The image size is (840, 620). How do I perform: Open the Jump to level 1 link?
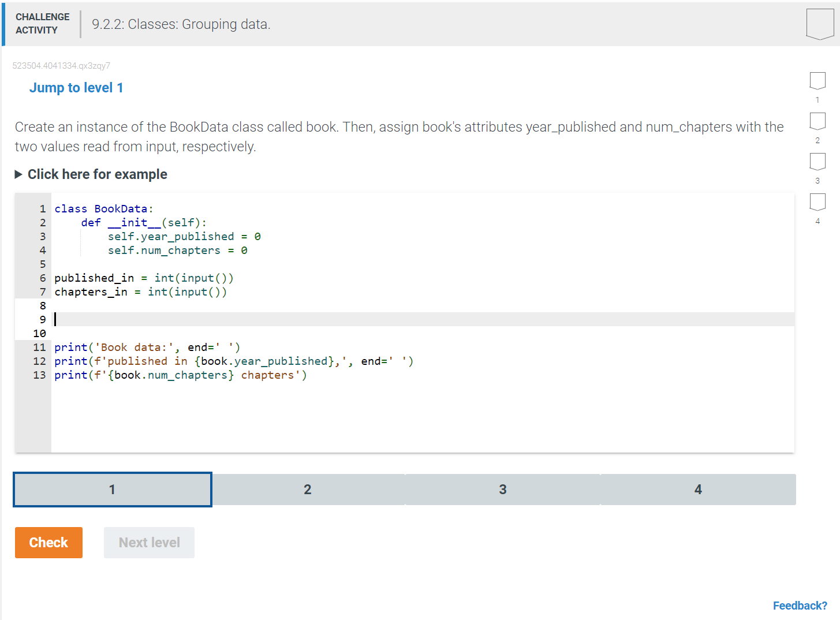pyautogui.click(x=76, y=87)
